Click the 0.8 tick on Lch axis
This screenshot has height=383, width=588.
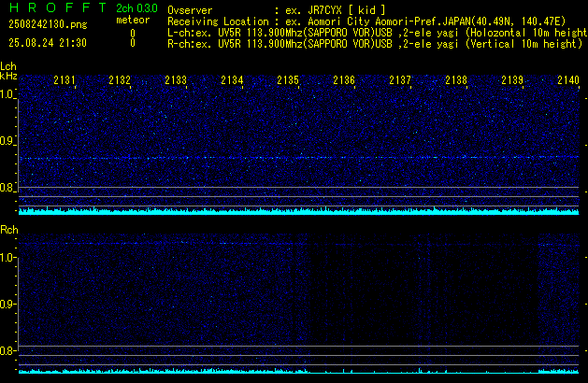point(7,188)
